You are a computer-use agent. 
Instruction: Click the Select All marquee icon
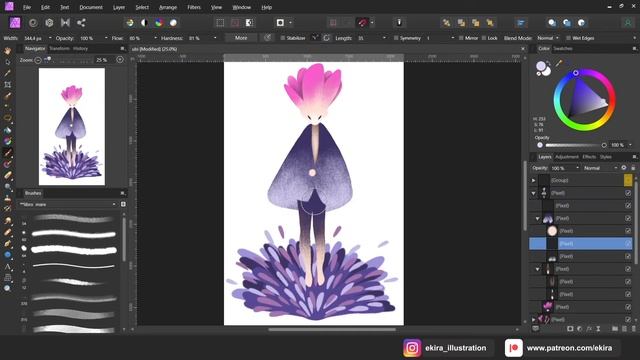pos(220,23)
